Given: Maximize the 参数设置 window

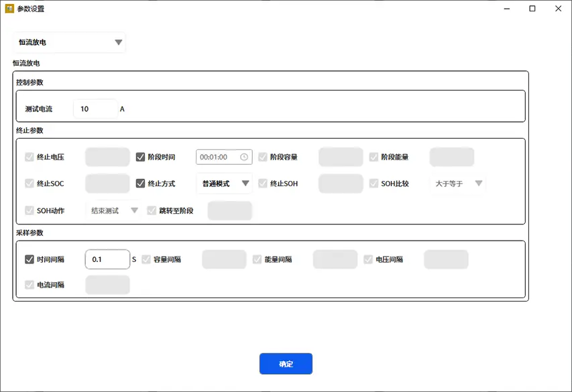Looking at the screenshot, I should 532,9.
